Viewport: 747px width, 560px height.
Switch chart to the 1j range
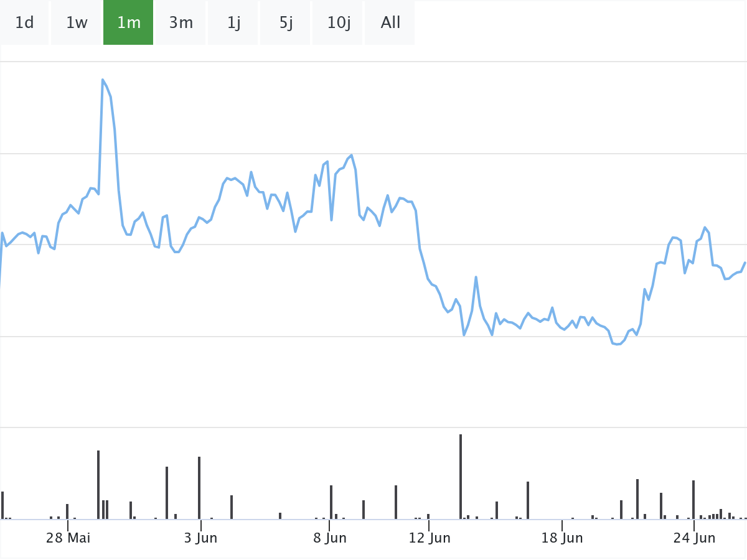(x=233, y=23)
